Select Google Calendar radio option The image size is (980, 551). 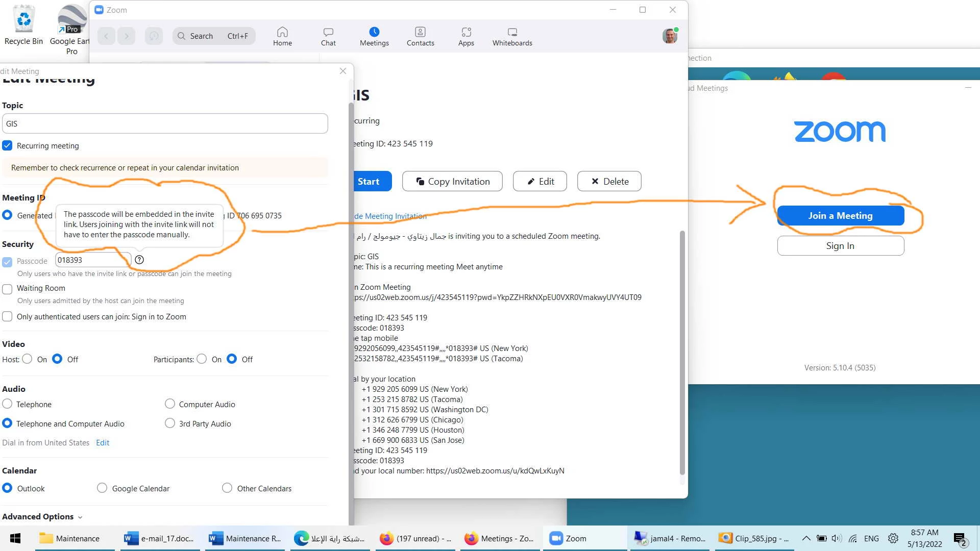(x=102, y=488)
